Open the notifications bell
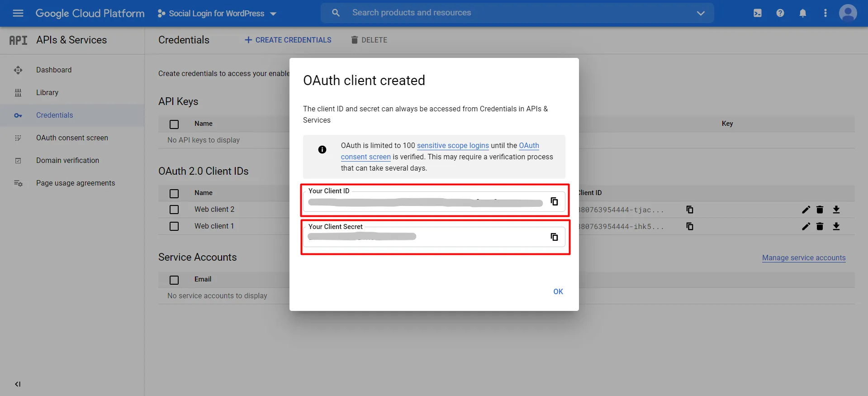This screenshot has height=396, width=868. click(803, 13)
